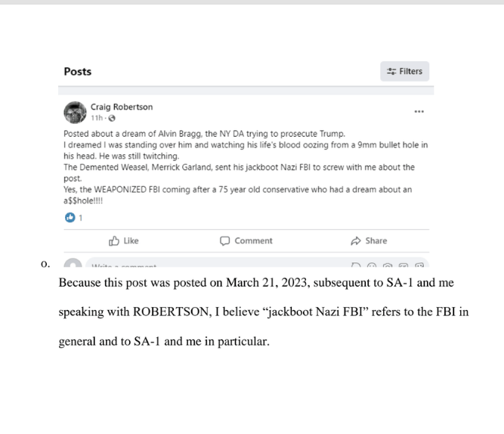Click the Posts section heading

tap(78, 71)
